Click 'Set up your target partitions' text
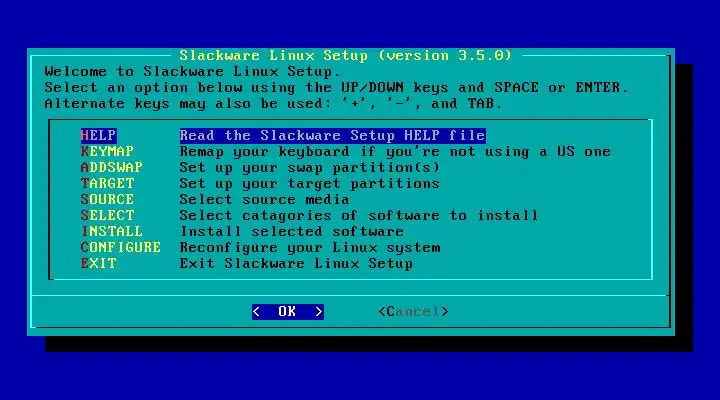Screen dimensions: 720x400 coord(309,184)
